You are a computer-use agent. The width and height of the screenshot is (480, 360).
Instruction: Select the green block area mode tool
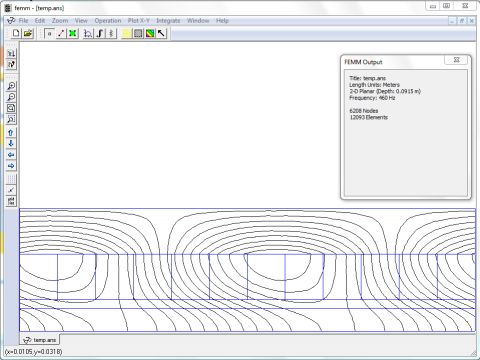pyautogui.click(x=73, y=33)
